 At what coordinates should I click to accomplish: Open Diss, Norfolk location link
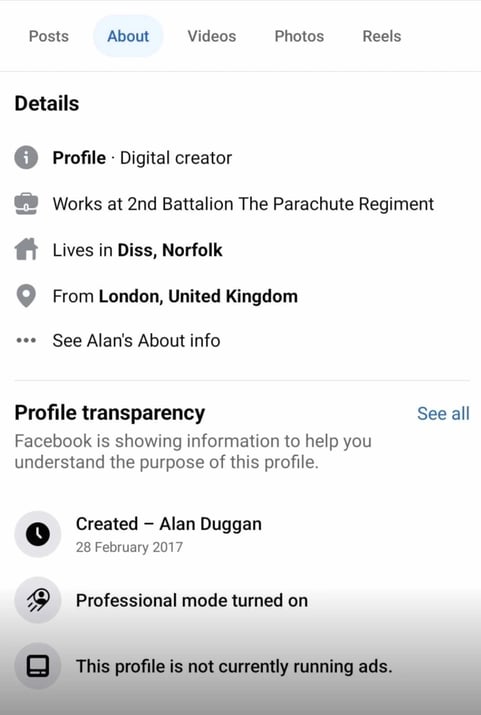[x=170, y=250]
